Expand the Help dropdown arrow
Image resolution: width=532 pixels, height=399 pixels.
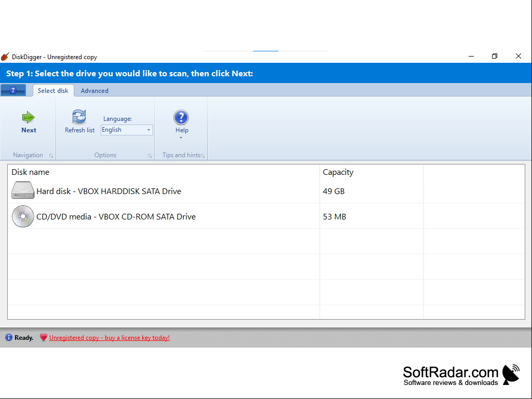pos(181,137)
